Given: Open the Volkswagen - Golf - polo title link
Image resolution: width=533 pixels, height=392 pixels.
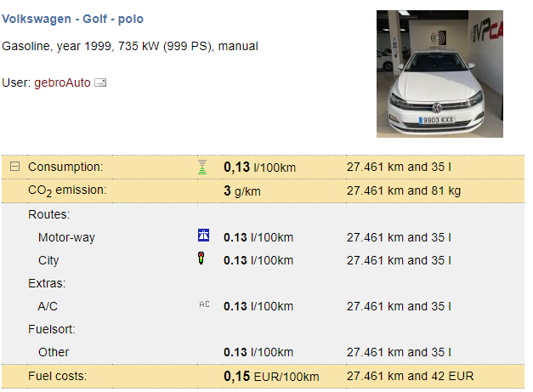Looking at the screenshot, I should click(73, 19).
